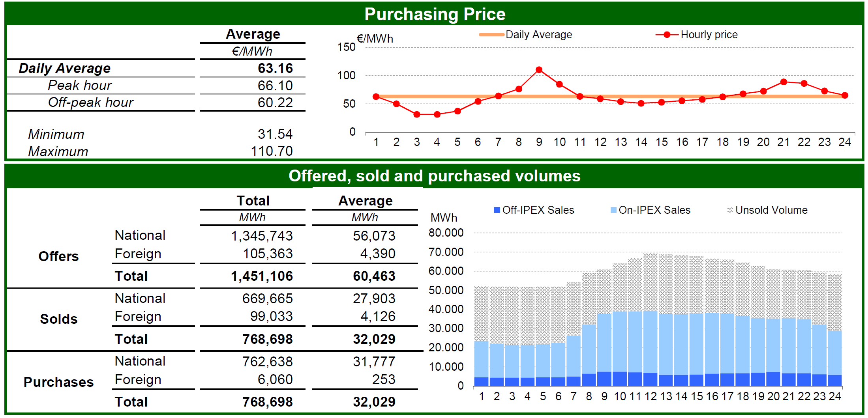
Task: Click the Minimum row label
Action: pyautogui.click(x=56, y=134)
